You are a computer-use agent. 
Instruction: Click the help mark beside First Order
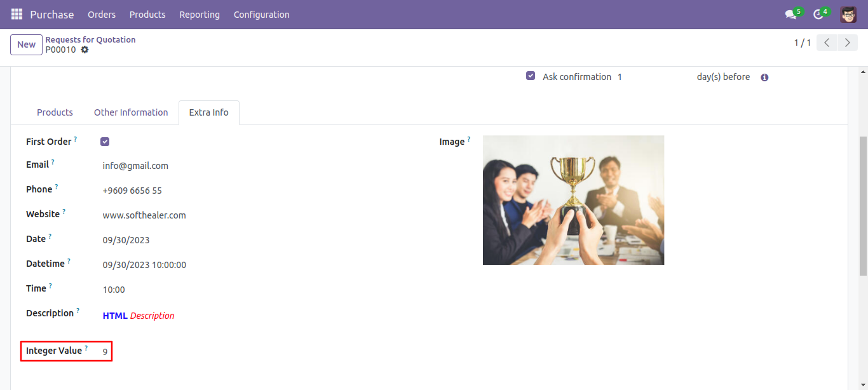coord(76,138)
